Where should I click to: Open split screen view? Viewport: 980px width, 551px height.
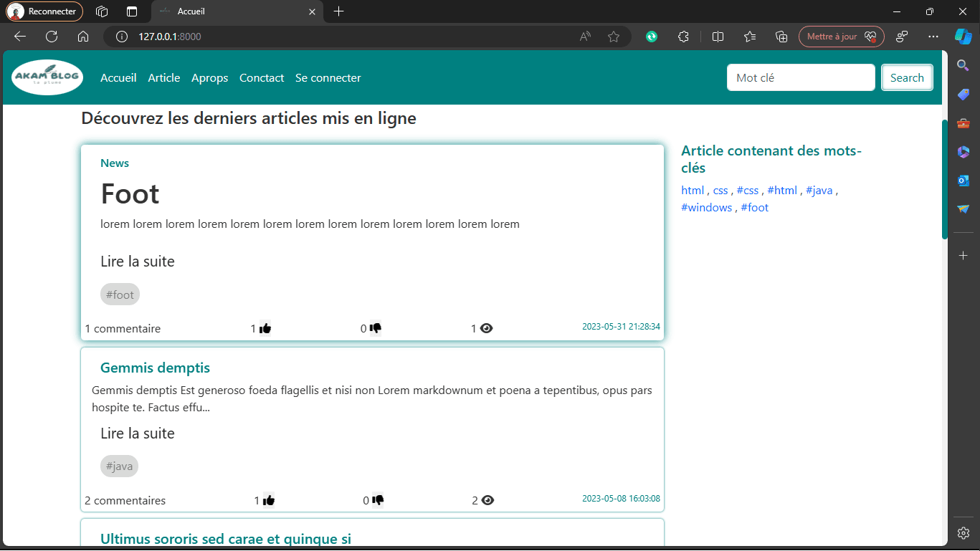(x=718, y=37)
